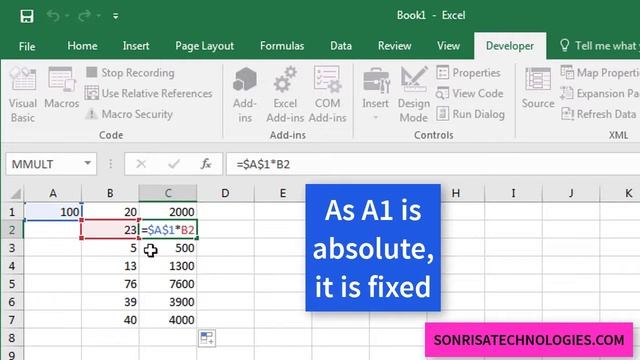The height and width of the screenshot is (360, 640).
Task: Toggle Use Relative References
Action: [149, 93]
